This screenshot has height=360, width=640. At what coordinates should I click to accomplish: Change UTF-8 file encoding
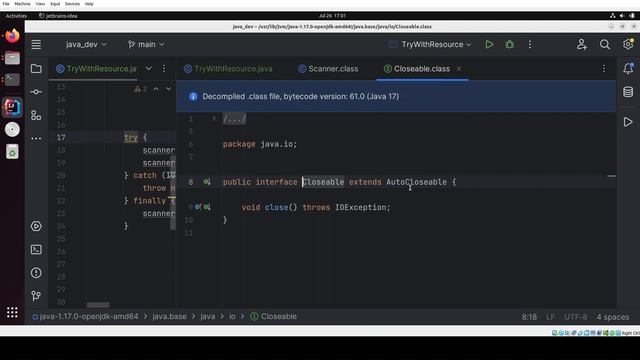[576, 317]
